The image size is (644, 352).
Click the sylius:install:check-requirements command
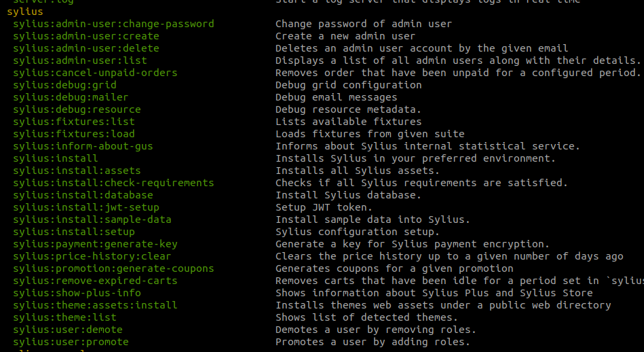point(113,183)
